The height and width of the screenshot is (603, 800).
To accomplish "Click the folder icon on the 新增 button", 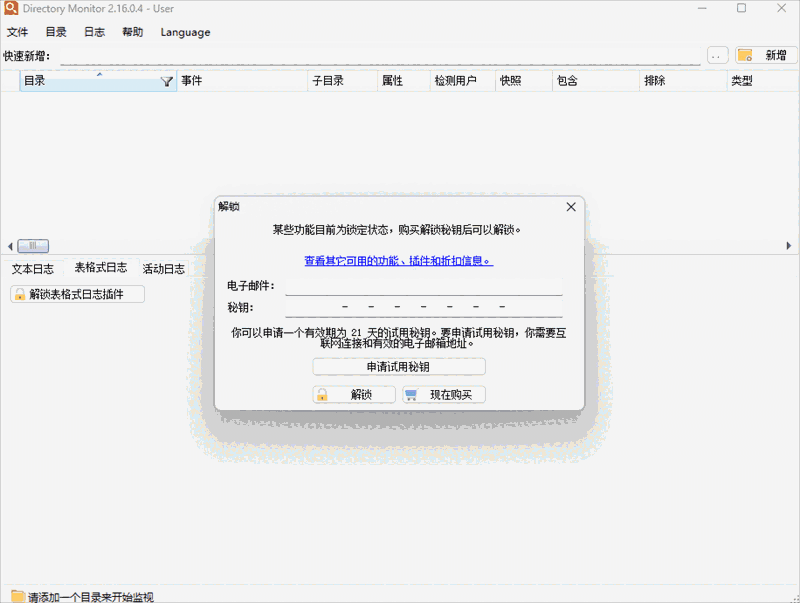I will pyautogui.click(x=744, y=56).
